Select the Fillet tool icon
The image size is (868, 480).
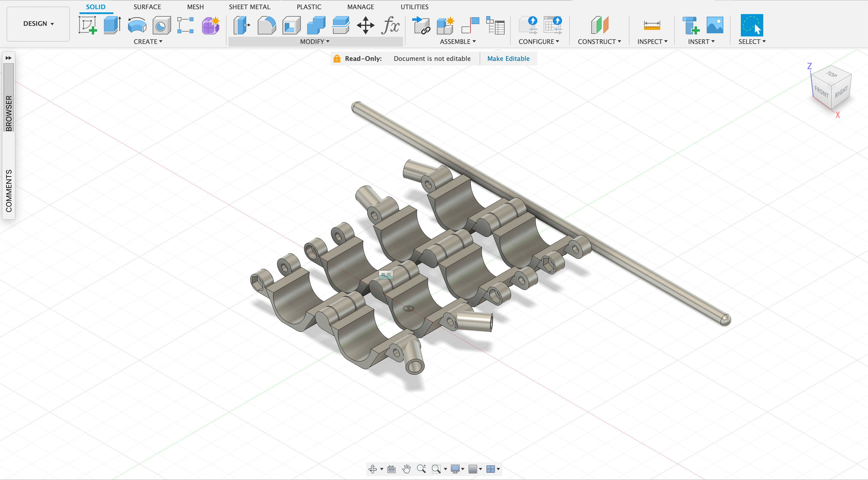(x=267, y=25)
